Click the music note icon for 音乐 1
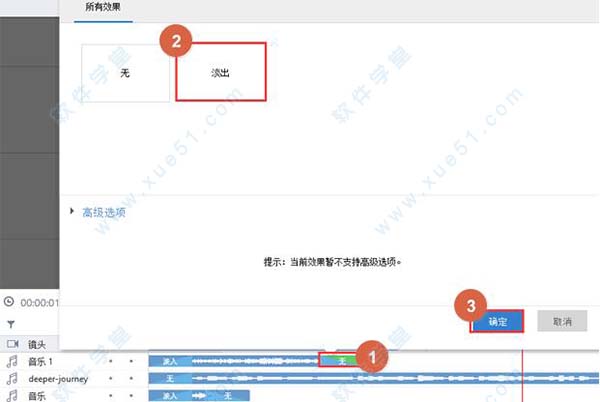Image resolution: width=600 pixels, height=402 pixels. coord(13,361)
